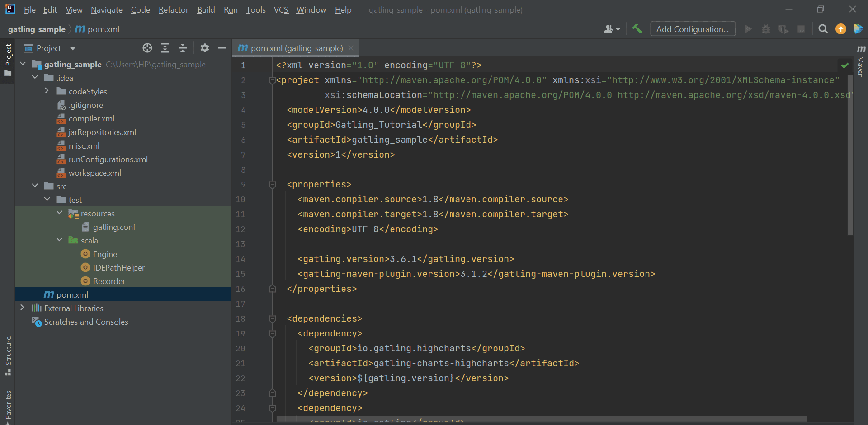Hide the Project tool window

[222, 48]
